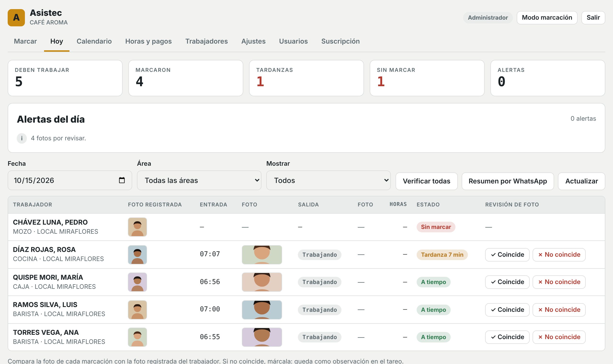Open the date picker calendar icon
Viewport: 613px width, 364px height.
click(122, 180)
